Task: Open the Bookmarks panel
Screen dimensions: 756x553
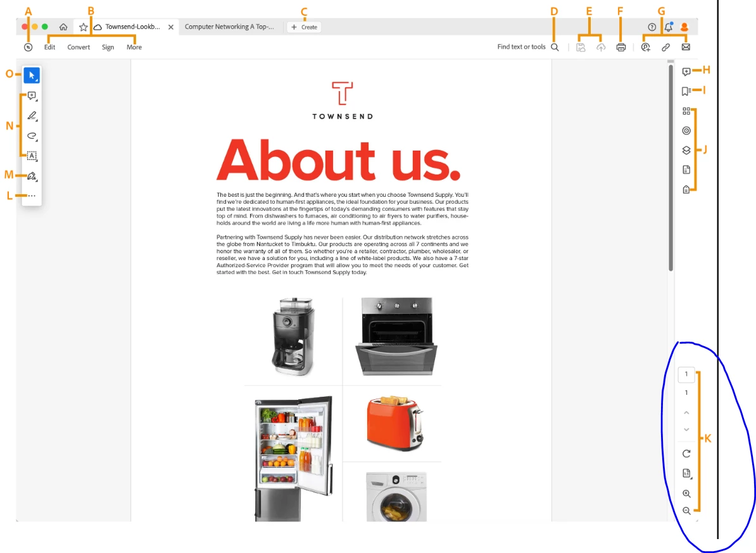Action: coord(686,91)
